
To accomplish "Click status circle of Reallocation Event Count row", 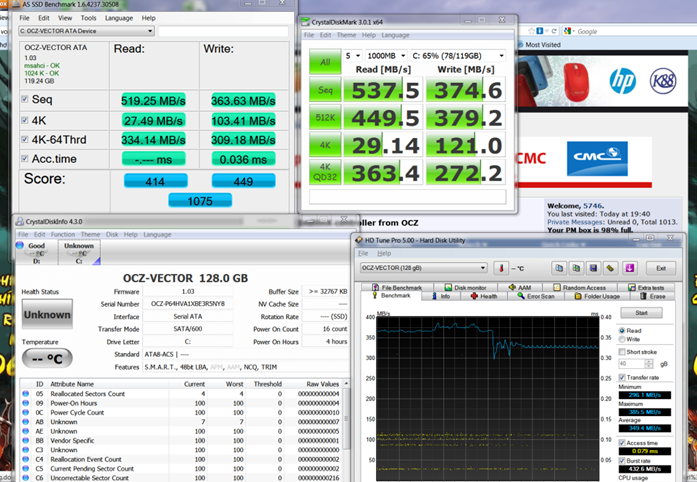I will [x=25, y=459].
